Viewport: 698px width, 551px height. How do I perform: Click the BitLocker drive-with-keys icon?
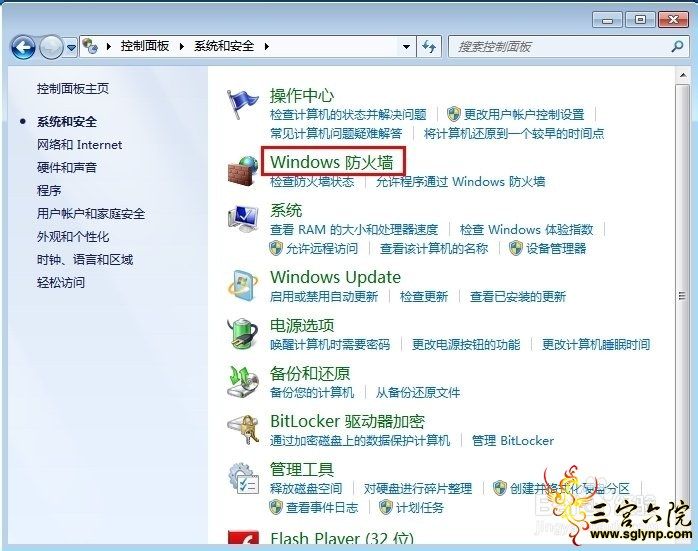pos(243,429)
